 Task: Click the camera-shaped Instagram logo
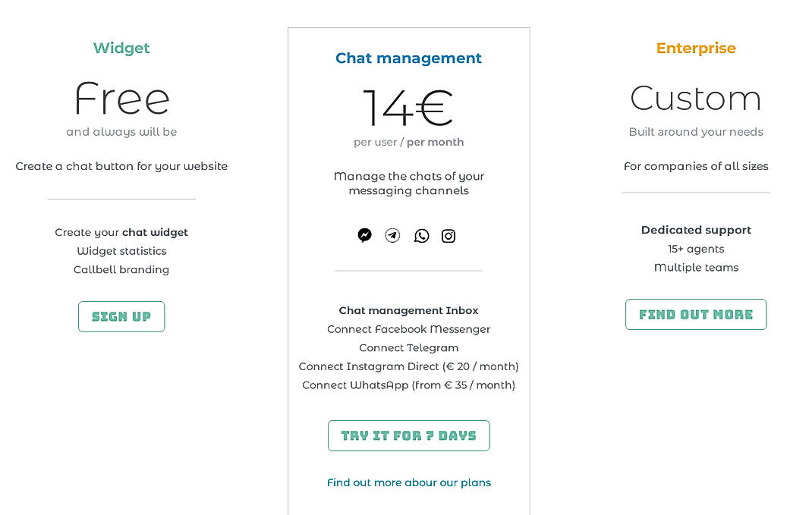448,236
